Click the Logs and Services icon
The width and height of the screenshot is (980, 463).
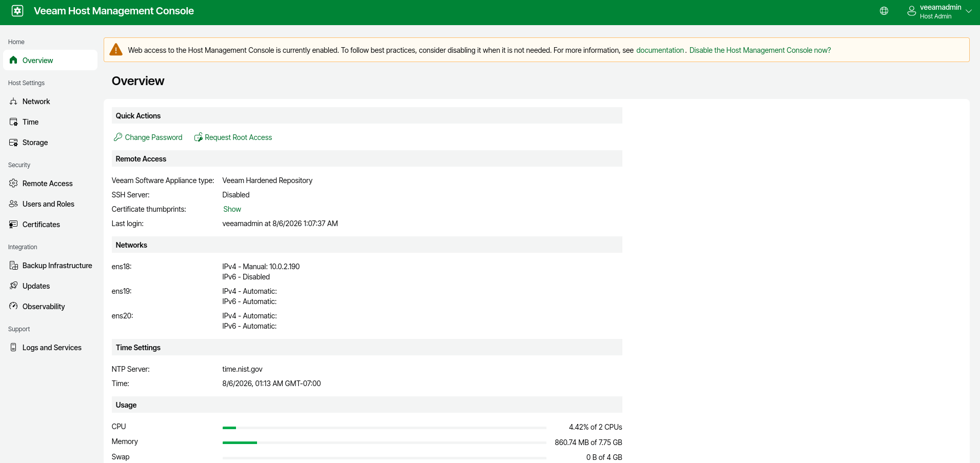tap(13, 348)
